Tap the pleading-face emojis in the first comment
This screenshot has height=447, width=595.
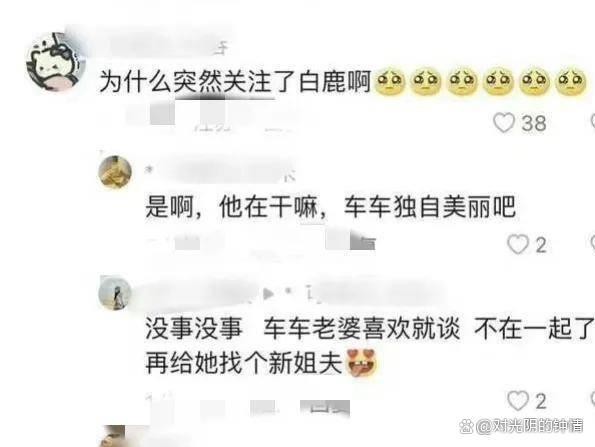click(x=480, y=82)
